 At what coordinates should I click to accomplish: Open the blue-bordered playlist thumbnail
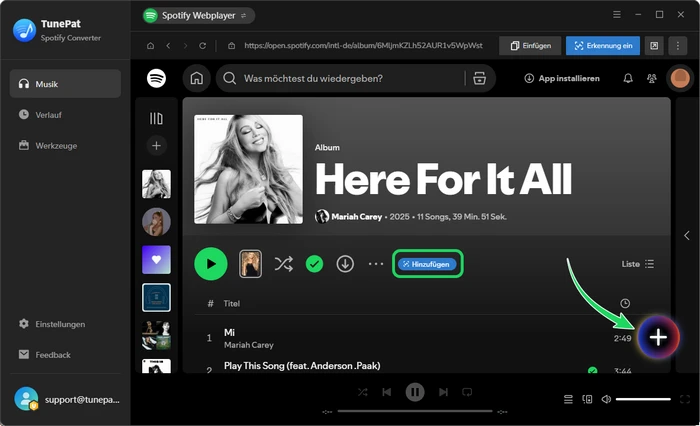point(156,297)
